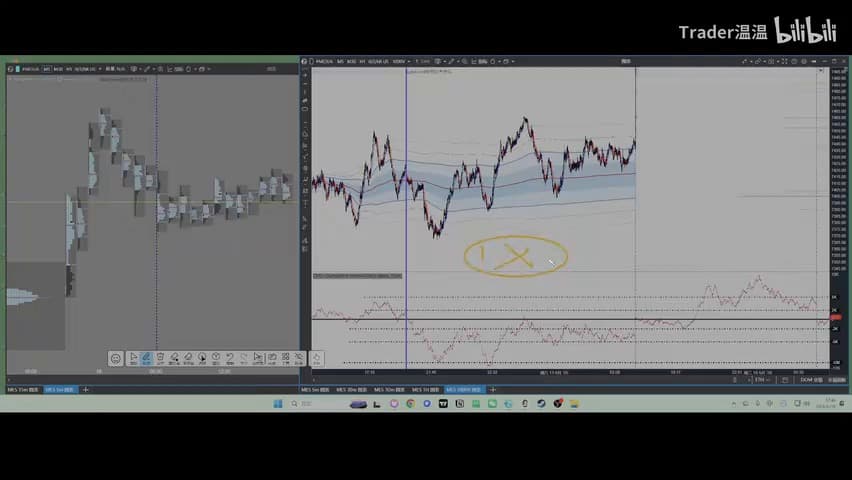Click the redo arrow in annotation toolbar
The height and width of the screenshot is (480, 852).
pyautogui.click(x=243, y=358)
